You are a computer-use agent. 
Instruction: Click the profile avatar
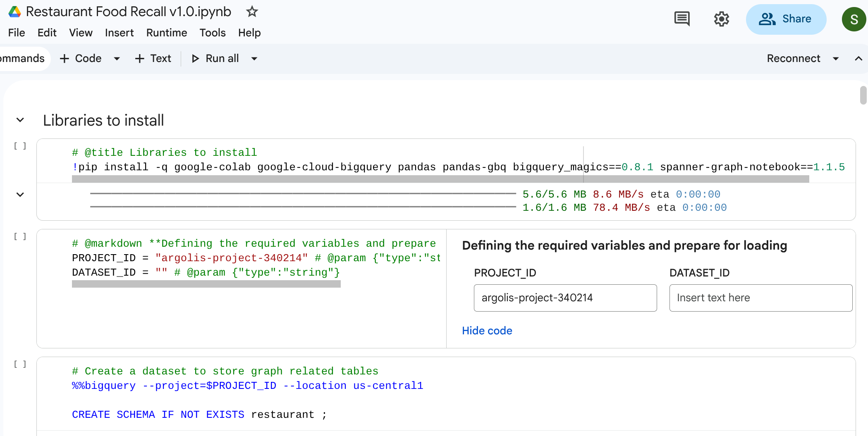click(854, 19)
